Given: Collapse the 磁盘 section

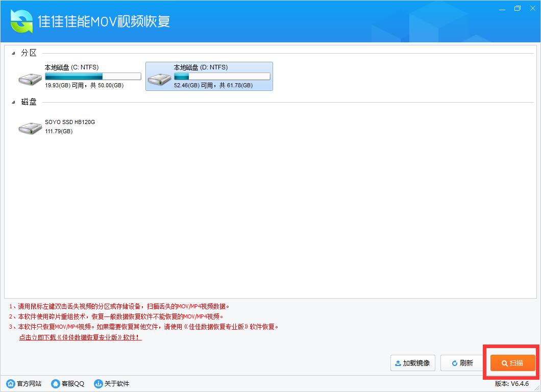Looking at the screenshot, I should tap(13, 102).
